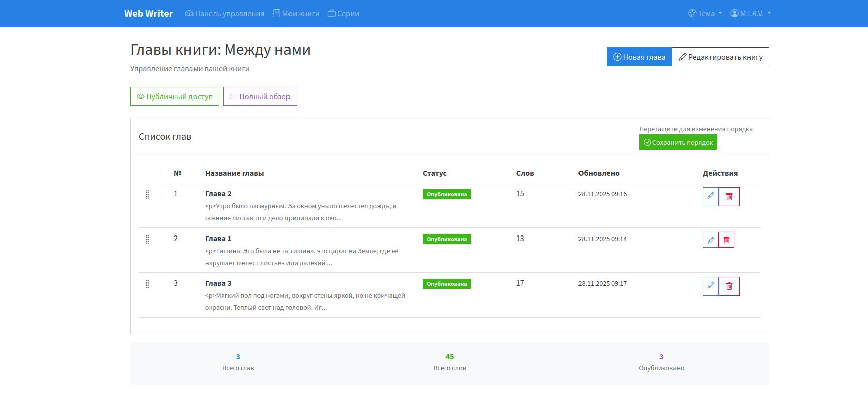Click the trash icon for Глава 3

click(x=729, y=286)
